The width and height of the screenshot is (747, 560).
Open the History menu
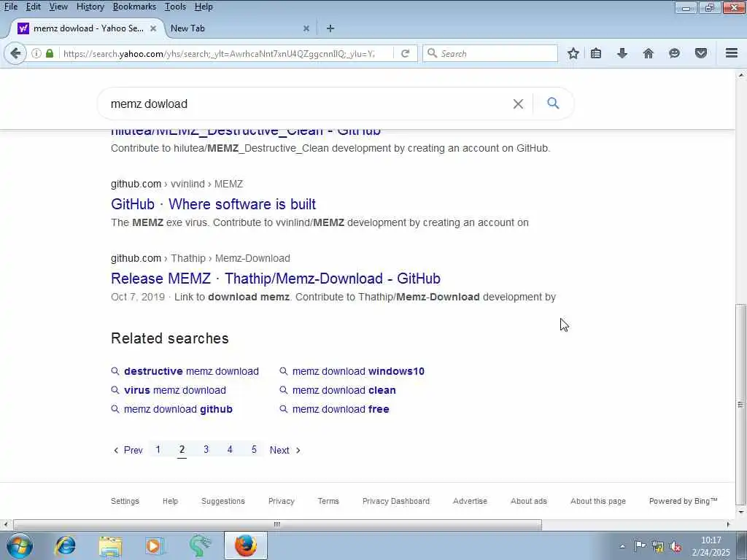[90, 7]
